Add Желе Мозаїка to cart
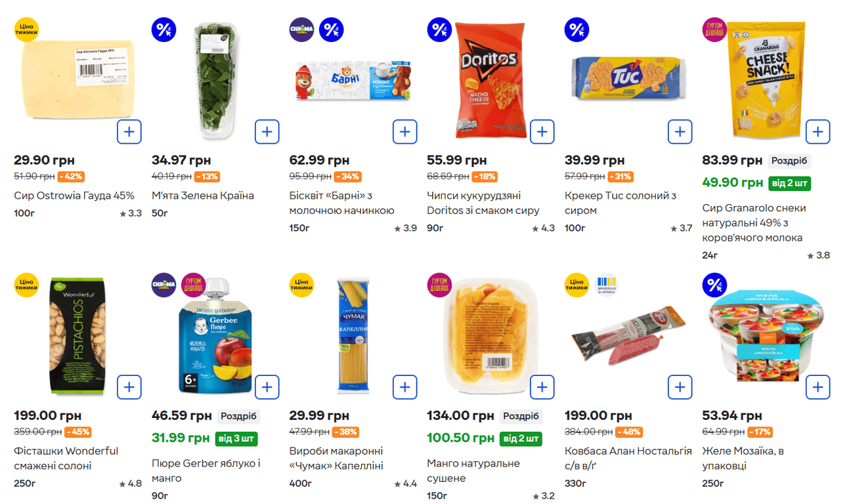This screenshot has height=504, width=847. (x=817, y=387)
